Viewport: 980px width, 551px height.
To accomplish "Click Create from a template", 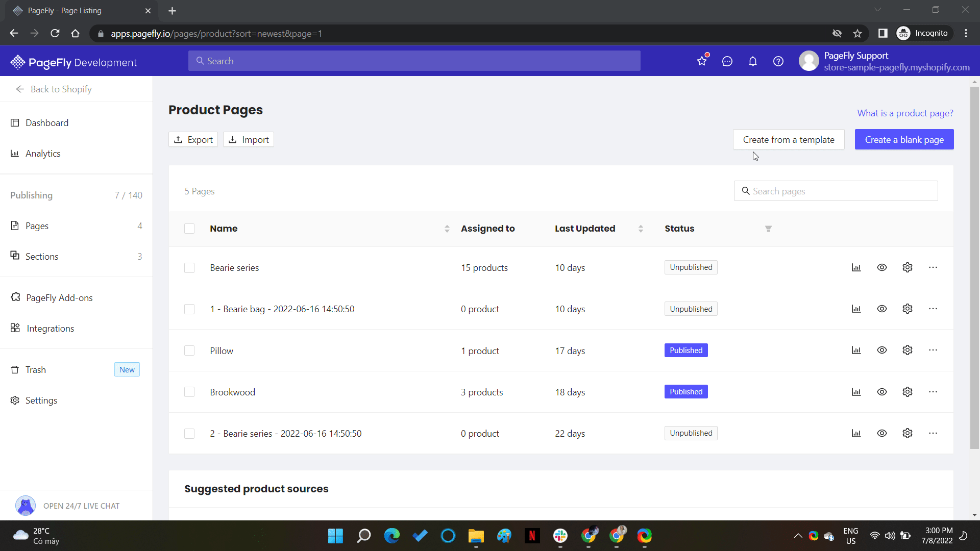I will 789,140.
